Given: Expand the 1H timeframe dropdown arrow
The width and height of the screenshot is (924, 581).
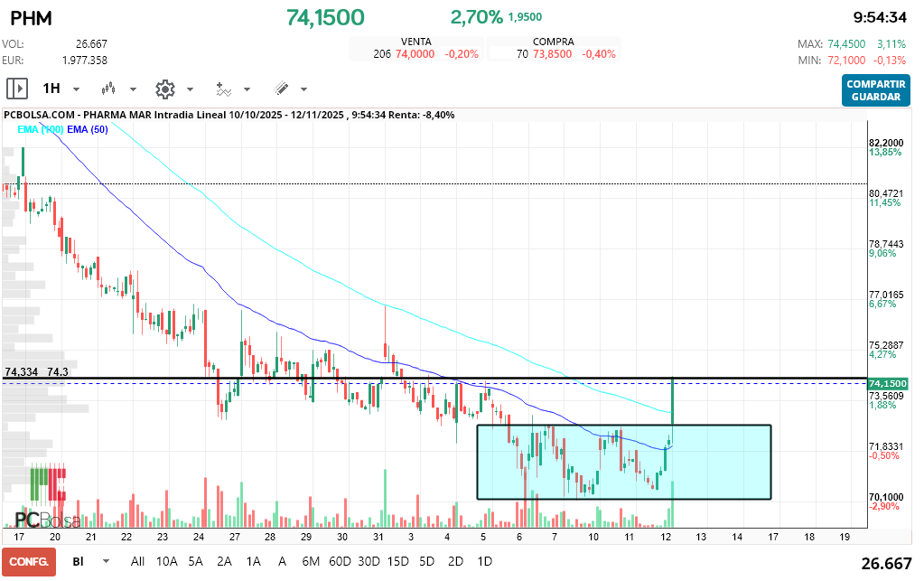Looking at the screenshot, I should [x=76, y=89].
